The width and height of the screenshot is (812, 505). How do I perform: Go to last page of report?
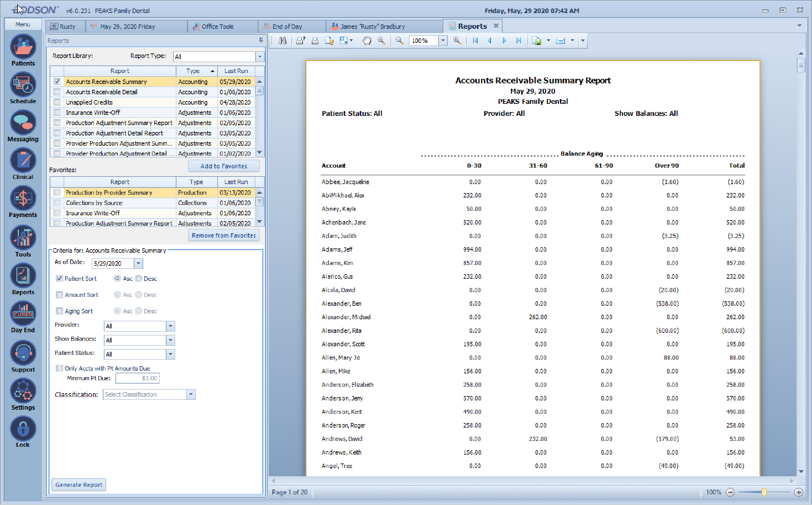[518, 41]
